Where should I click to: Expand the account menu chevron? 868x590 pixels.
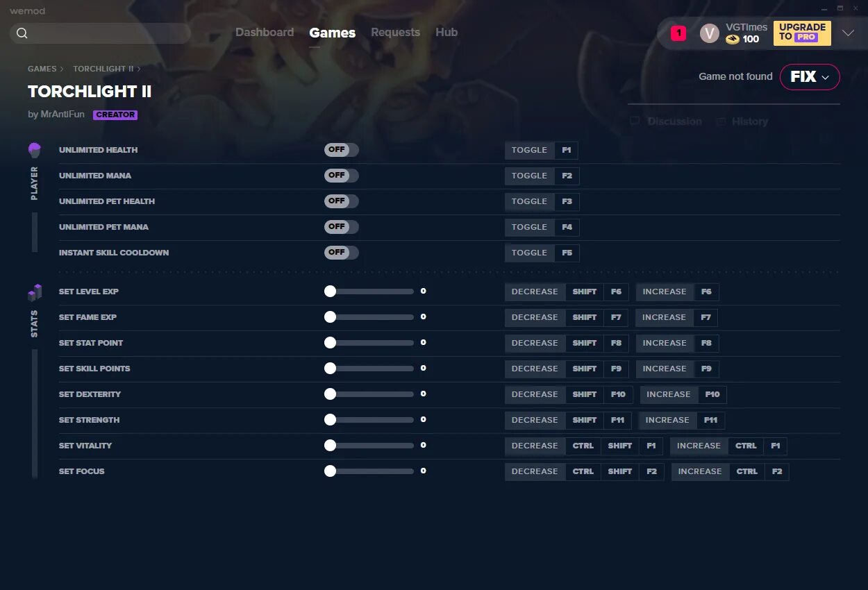coord(848,33)
